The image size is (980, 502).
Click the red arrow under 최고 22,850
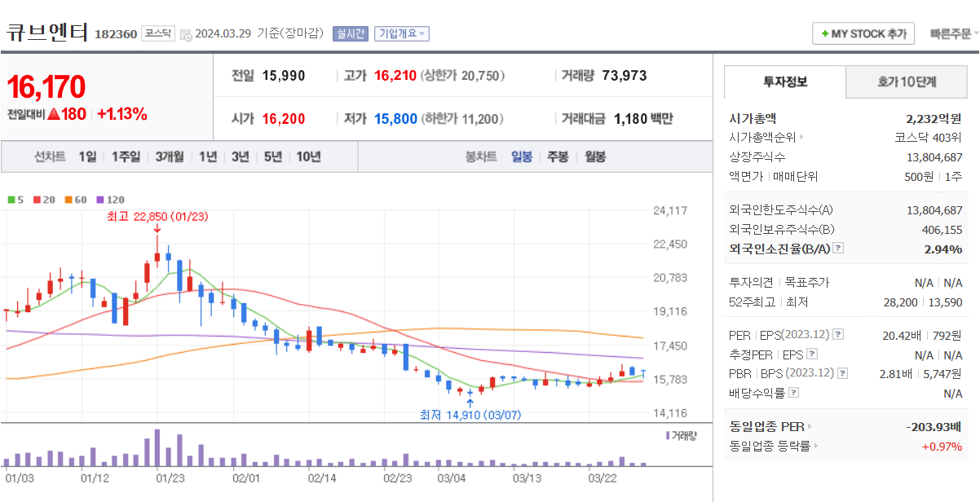157,230
